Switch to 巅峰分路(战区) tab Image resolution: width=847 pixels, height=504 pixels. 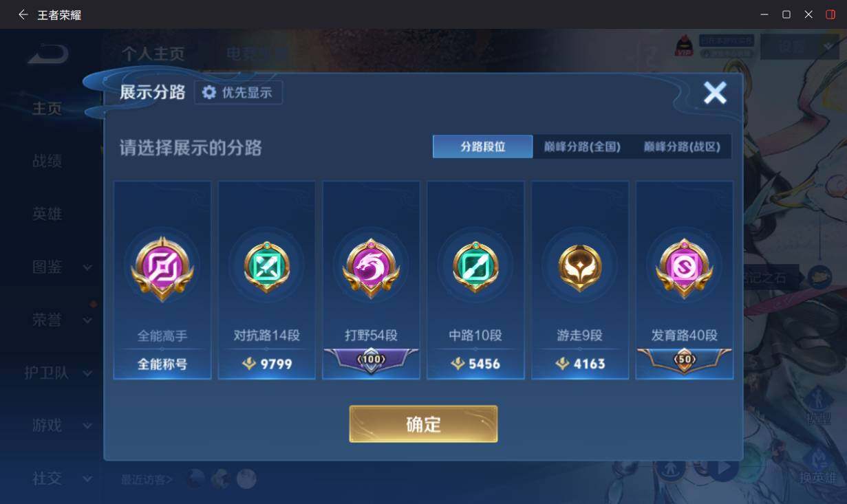682,146
